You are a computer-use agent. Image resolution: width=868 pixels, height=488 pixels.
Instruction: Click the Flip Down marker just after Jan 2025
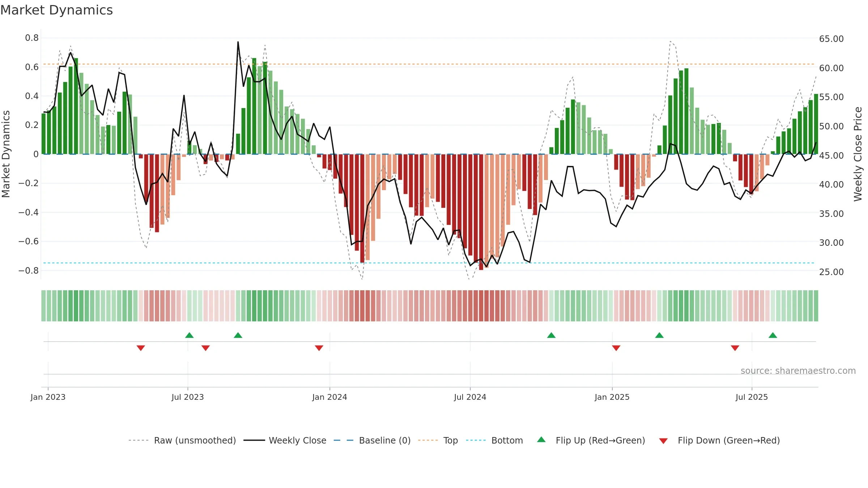click(616, 348)
